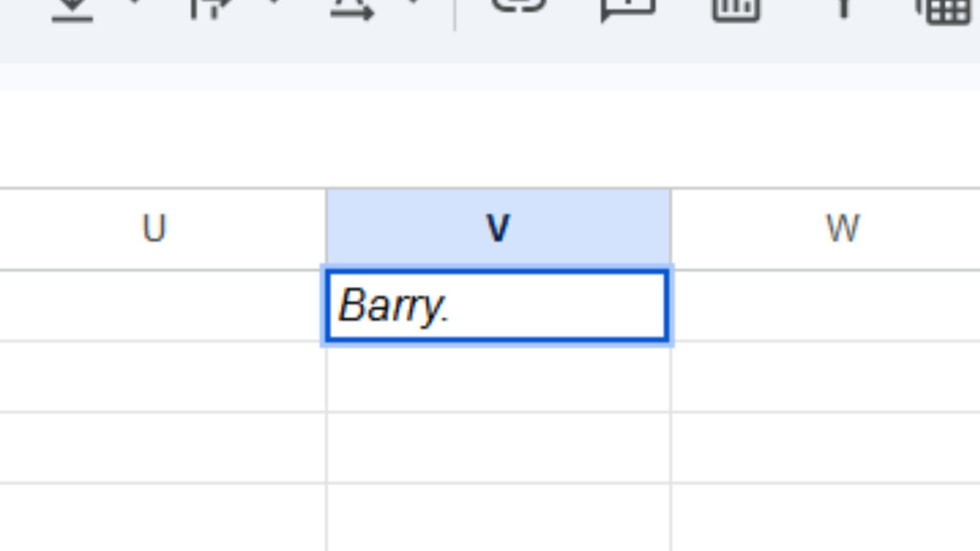Select column U by clicking its header
980x551 pixels.
tap(156, 227)
